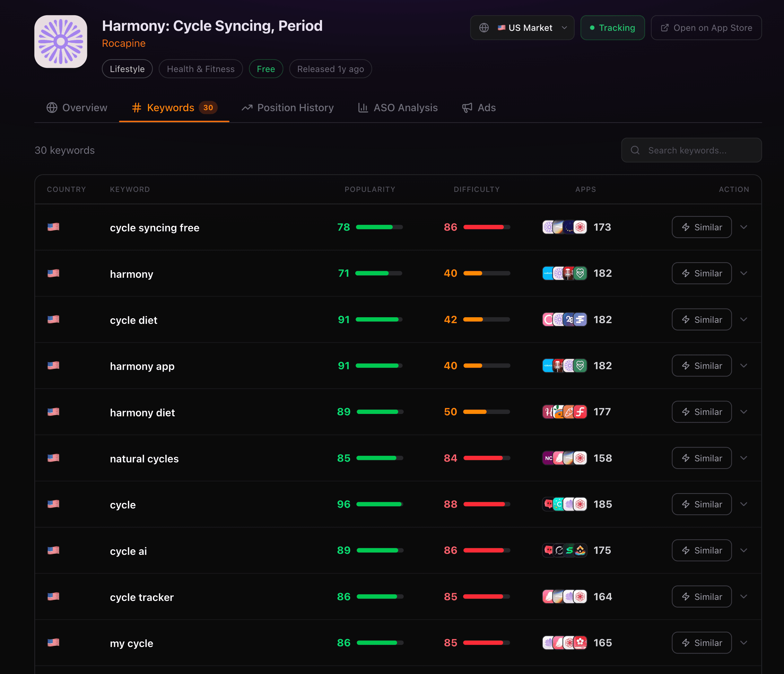Click app icons stack in my cycle row
Viewport: 784px width, 674px height.
pos(565,642)
